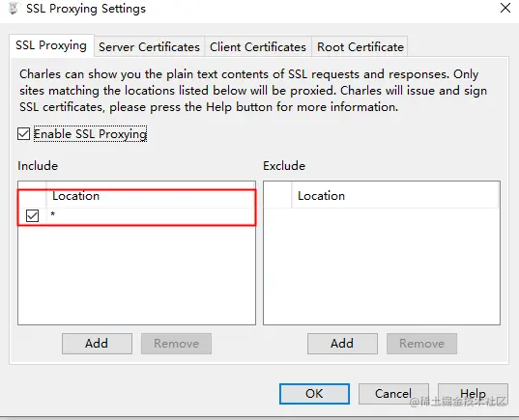Image resolution: width=519 pixels, height=420 pixels.
Task: Open Help for SSL proxying
Action: pyautogui.click(x=473, y=394)
